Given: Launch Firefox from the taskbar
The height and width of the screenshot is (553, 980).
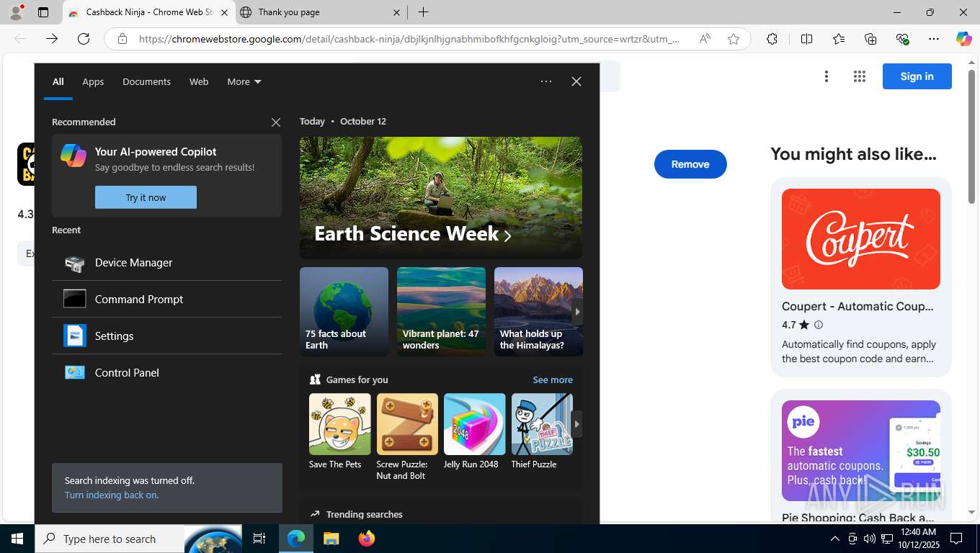Looking at the screenshot, I should pyautogui.click(x=366, y=539).
